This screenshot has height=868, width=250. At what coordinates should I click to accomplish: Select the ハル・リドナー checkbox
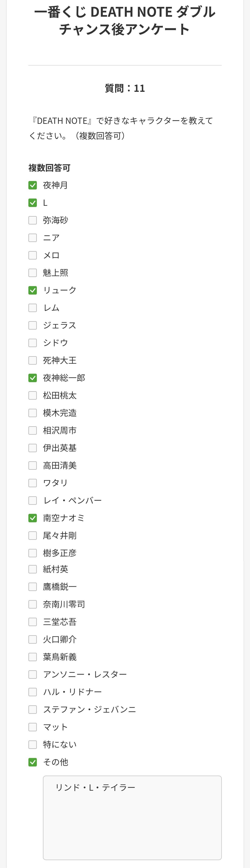pyautogui.click(x=33, y=692)
